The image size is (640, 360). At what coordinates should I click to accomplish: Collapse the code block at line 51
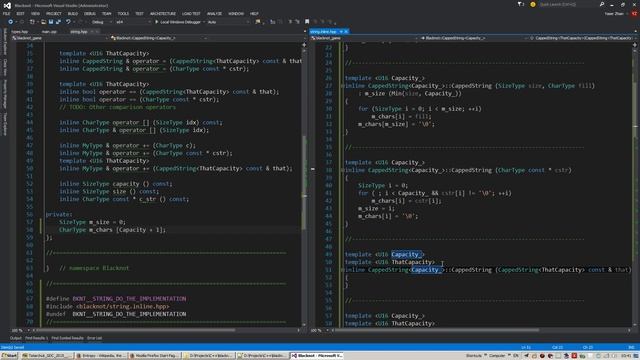pyautogui.click(x=342, y=270)
